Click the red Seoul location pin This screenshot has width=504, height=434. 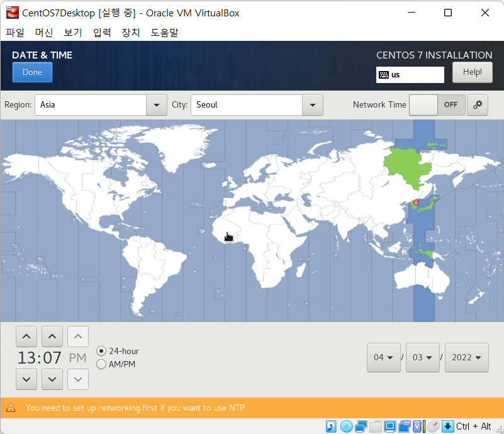tap(416, 203)
